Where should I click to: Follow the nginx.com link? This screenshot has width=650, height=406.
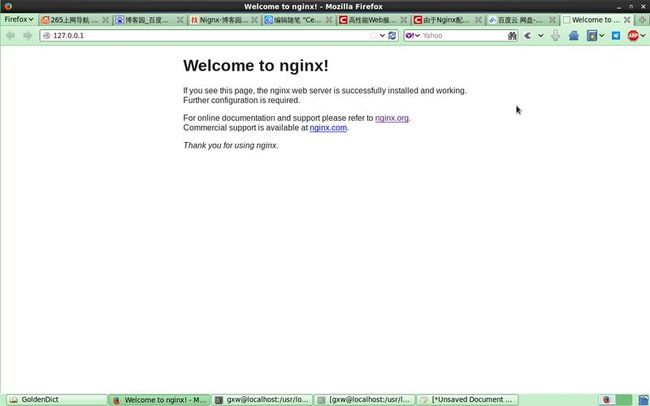click(x=328, y=128)
